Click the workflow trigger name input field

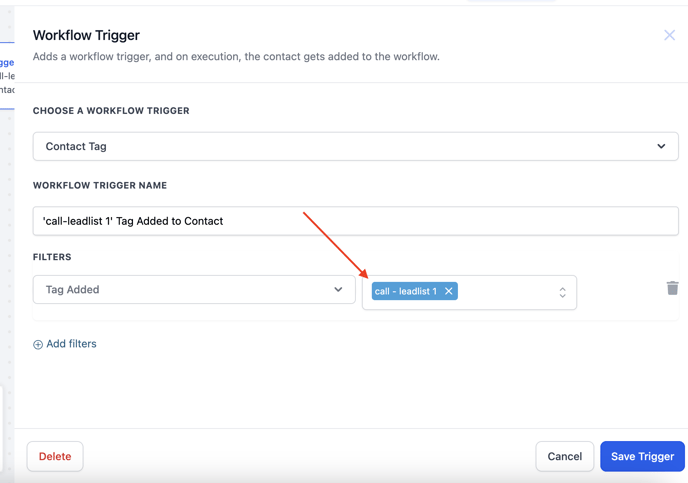click(x=355, y=221)
